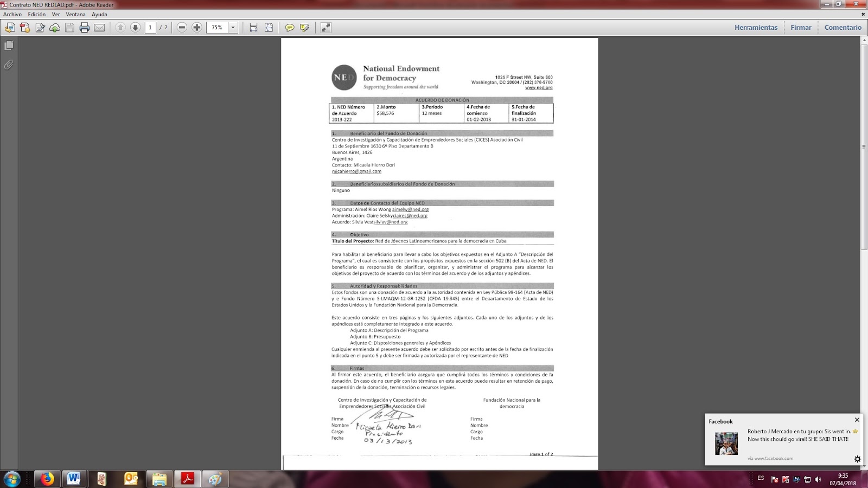Image resolution: width=868 pixels, height=488 pixels.
Task: Open Microsoft Word from the taskbar
Action: [x=74, y=479]
